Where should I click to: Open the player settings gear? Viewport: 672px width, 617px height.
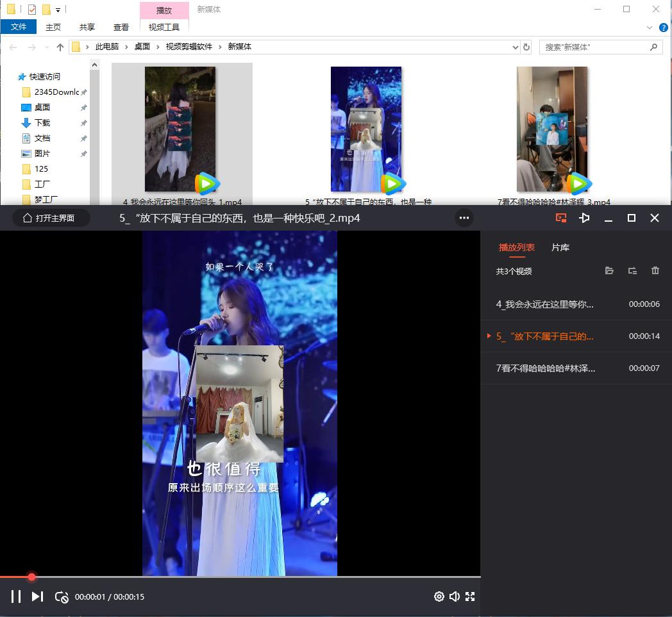coord(439,596)
